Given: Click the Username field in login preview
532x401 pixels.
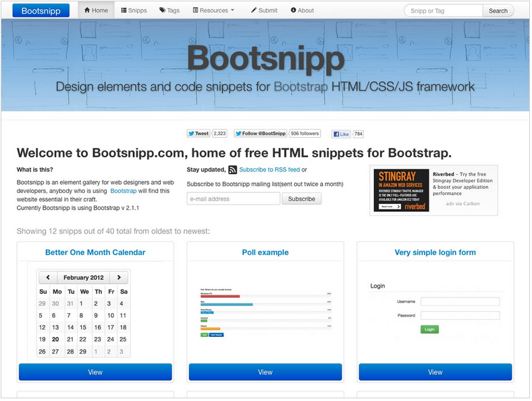Looking at the screenshot, I should [460, 302].
